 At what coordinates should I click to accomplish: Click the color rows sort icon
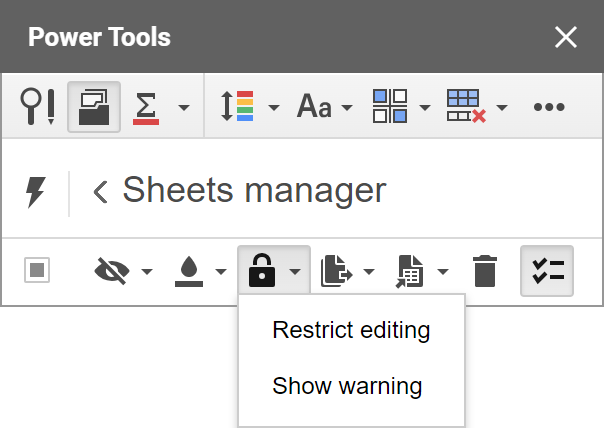coord(237,106)
